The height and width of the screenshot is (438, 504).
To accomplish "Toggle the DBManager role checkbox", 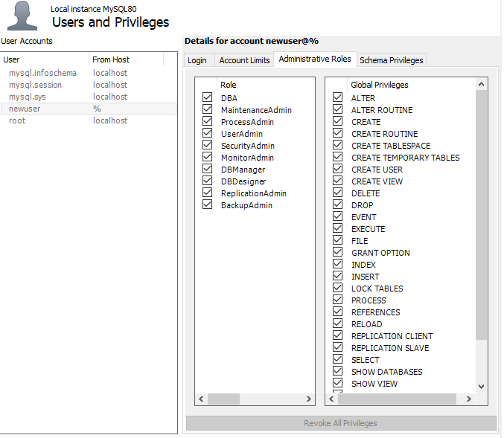I will (x=207, y=169).
